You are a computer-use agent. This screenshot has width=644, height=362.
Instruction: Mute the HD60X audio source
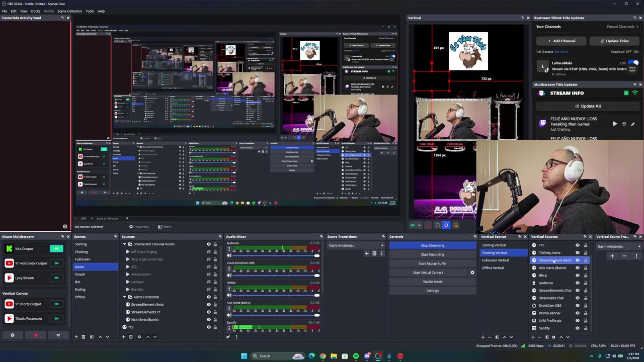229,295
